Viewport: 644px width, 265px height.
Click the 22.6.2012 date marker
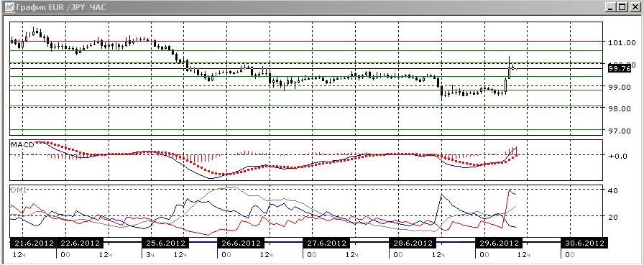pyautogui.click(x=80, y=243)
